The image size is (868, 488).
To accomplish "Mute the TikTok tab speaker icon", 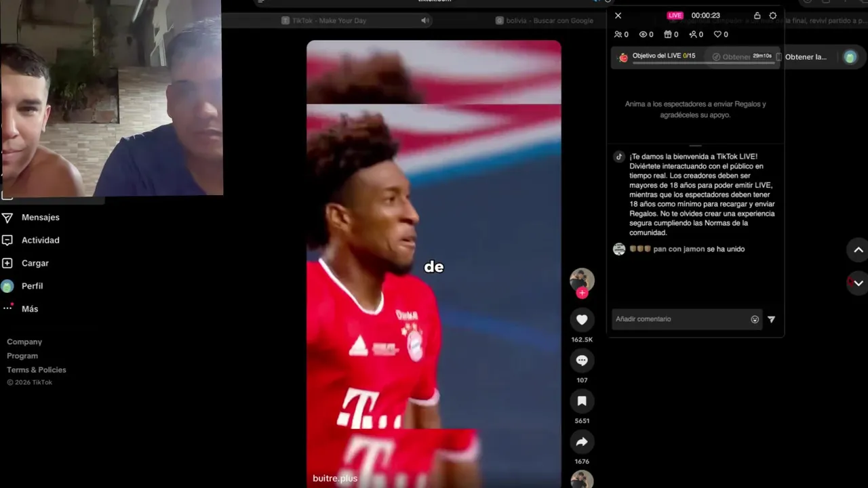I will (425, 21).
